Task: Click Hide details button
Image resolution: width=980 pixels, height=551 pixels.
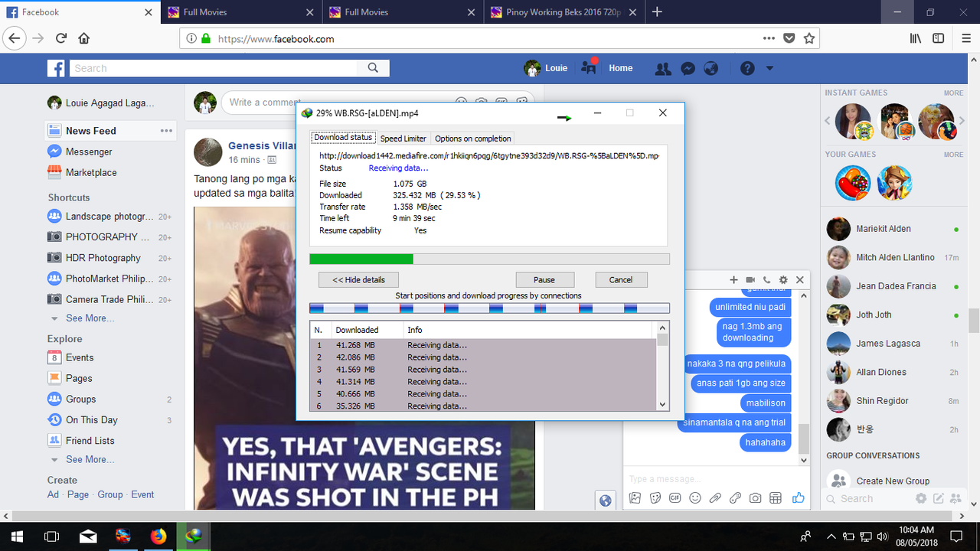Action: tap(358, 279)
